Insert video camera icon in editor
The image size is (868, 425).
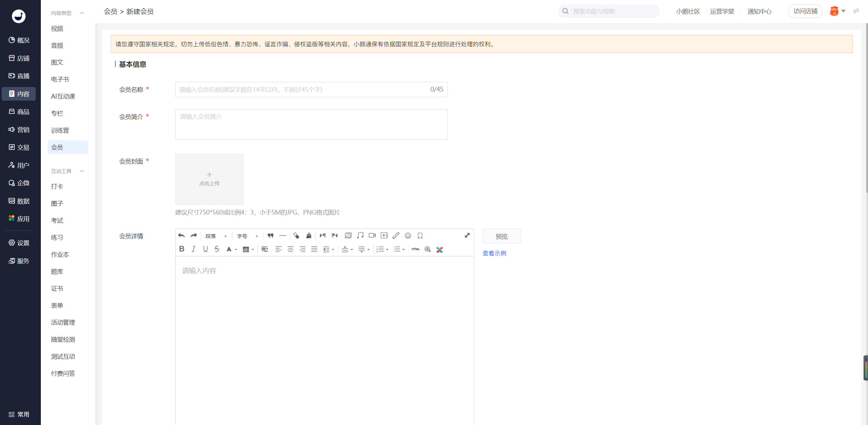tap(372, 236)
